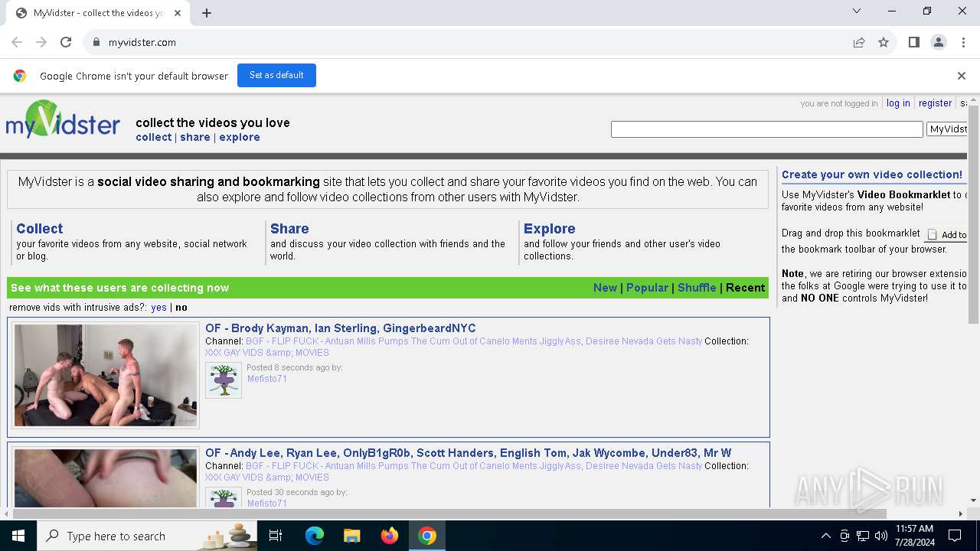
Task: Open the Collect heading link
Action: (40, 228)
